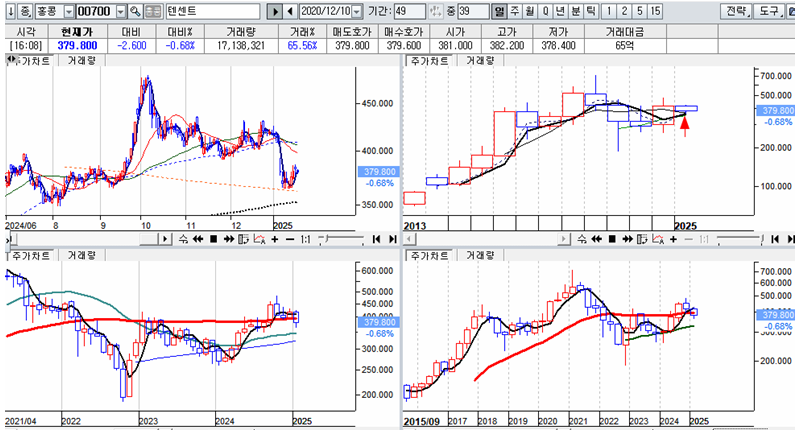797x433 pixels.
Task: Zoom out with minus icon, upper-left chart
Action: point(290,239)
